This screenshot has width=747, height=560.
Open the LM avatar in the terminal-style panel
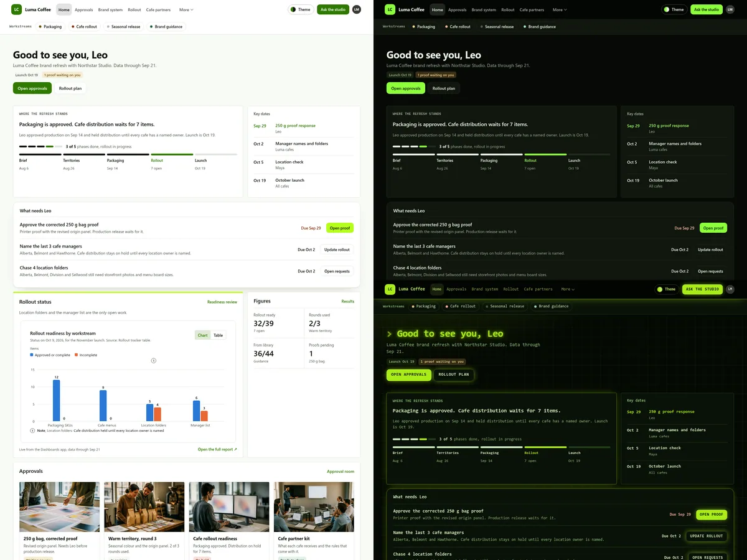pyautogui.click(x=730, y=289)
